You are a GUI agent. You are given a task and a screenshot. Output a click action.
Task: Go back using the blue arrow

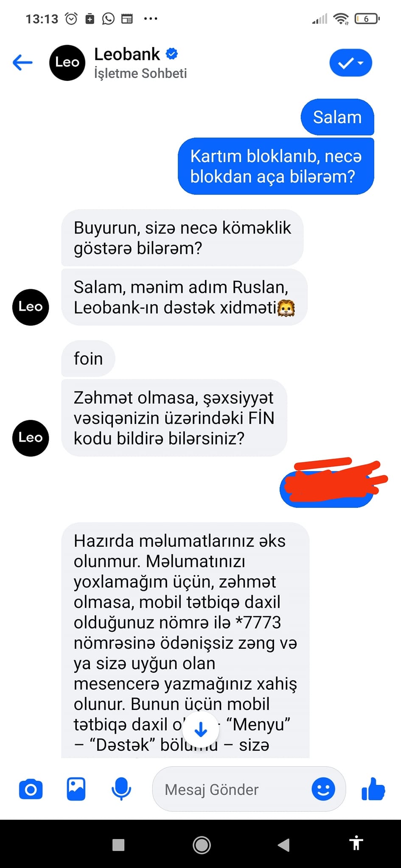[x=22, y=63]
